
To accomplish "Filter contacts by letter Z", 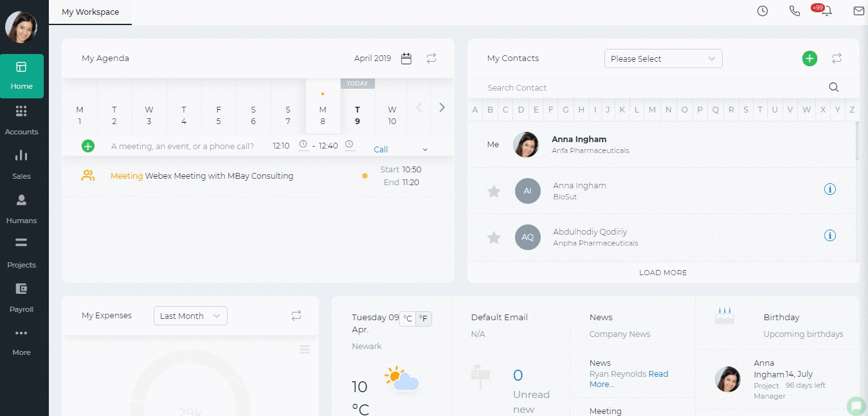I will pyautogui.click(x=852, y=110).
